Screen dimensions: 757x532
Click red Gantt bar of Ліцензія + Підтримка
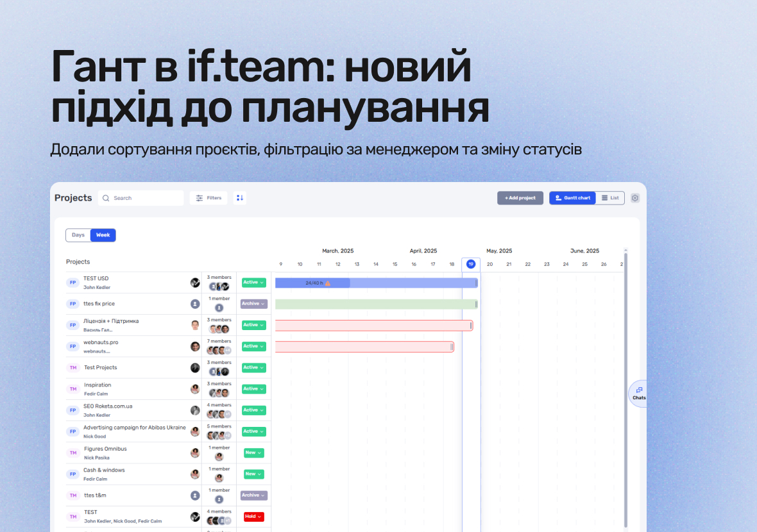pos(374,326)
